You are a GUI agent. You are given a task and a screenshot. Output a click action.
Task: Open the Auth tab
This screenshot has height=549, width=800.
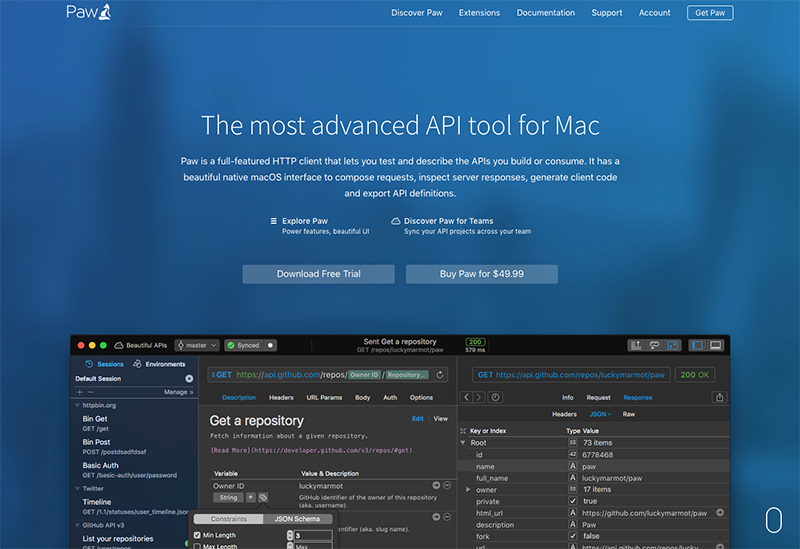pos(390,397)
